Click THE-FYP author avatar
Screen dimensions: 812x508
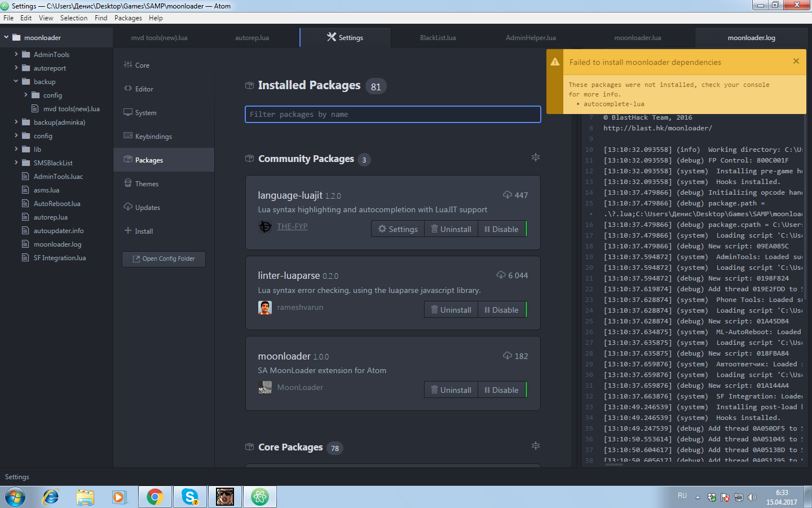(265, 227)
